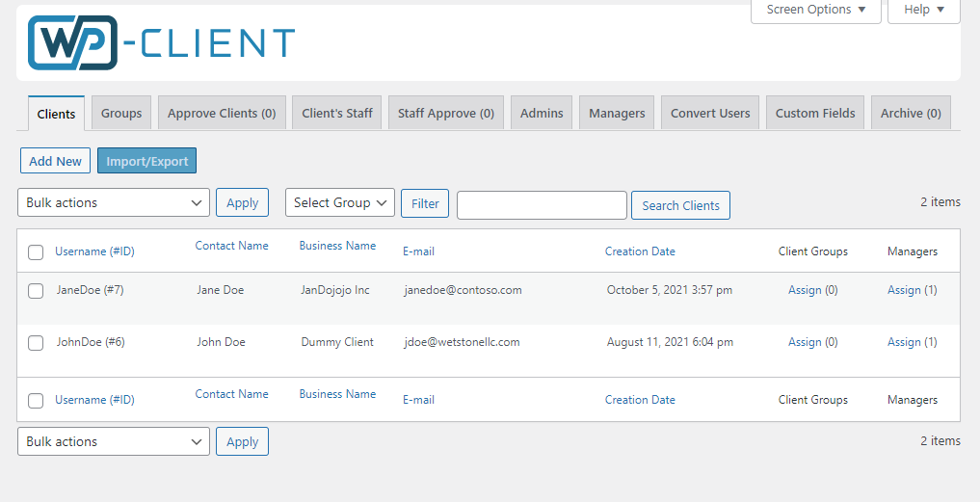Sort by Contact Name in header
980x502 pixels.
(x=232, y=246)
